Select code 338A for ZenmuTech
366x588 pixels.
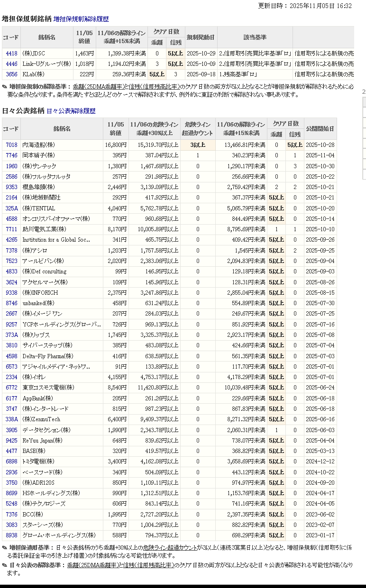[x=11, y=419]
